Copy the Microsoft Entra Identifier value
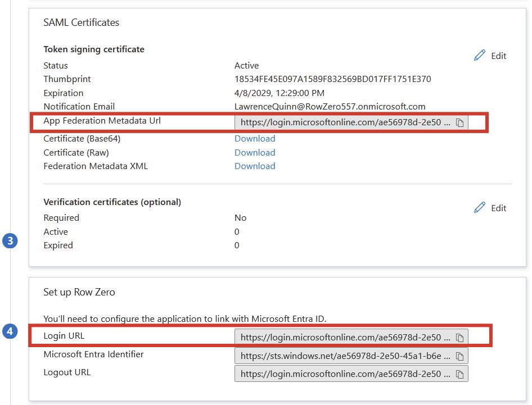Image resolution: width=532 pixels, height=405 pixels. tap(459, 356)
